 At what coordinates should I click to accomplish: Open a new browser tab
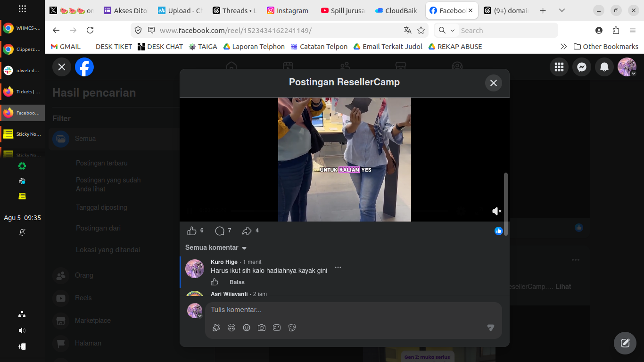[x=543, y=10]
